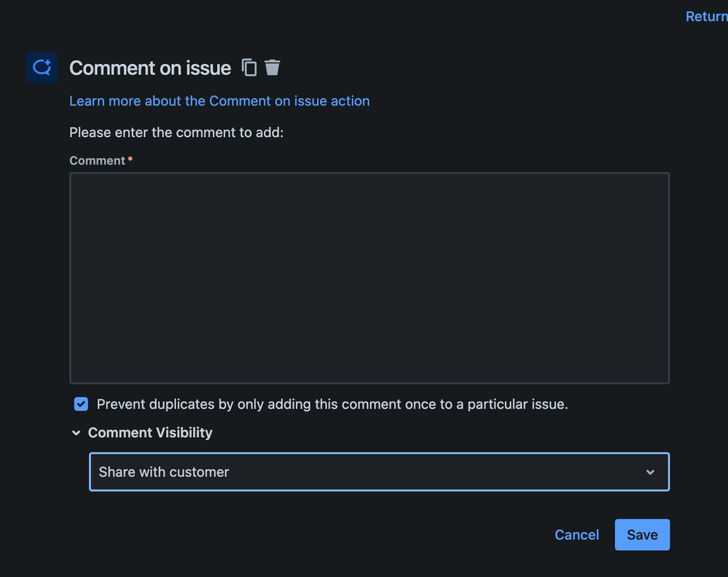Follow the Return link at top right
Viewport: 728px width, 577px height.
coord(705,16)
